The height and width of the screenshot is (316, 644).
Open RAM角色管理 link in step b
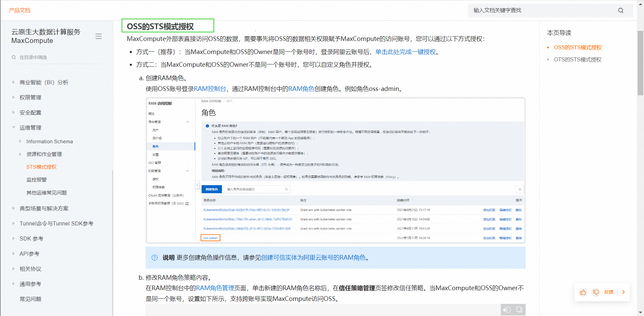coord(215,288)
